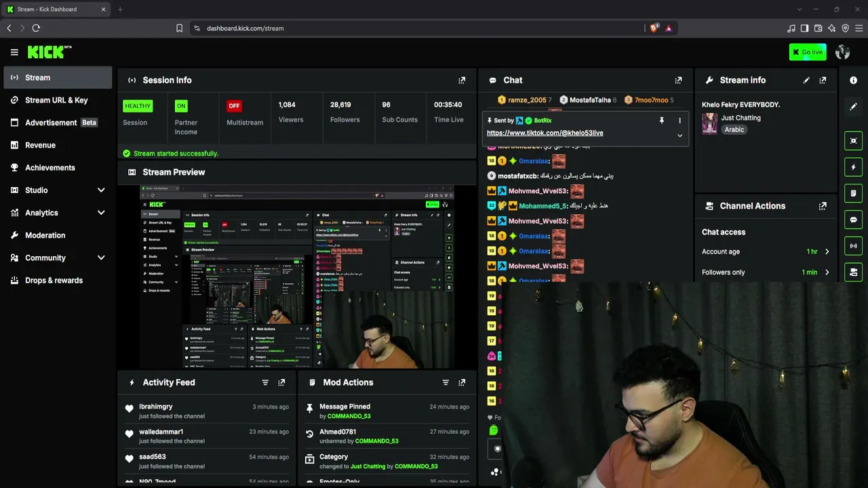This screenshot has width=868, height=488.
Task: Toggle Activity Feed widget in the right rail
Action: pos(854,167)
